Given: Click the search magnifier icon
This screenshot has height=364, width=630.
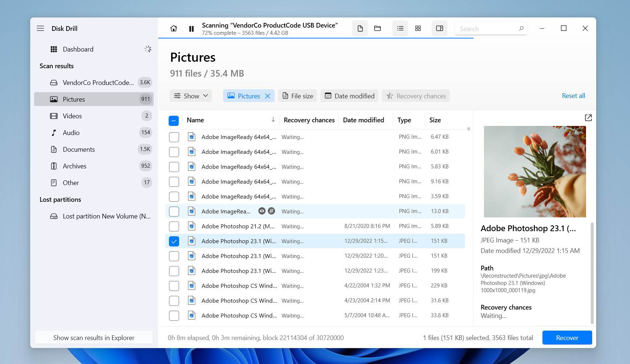Looking at the screenshot, I should [x=521, y=28].
